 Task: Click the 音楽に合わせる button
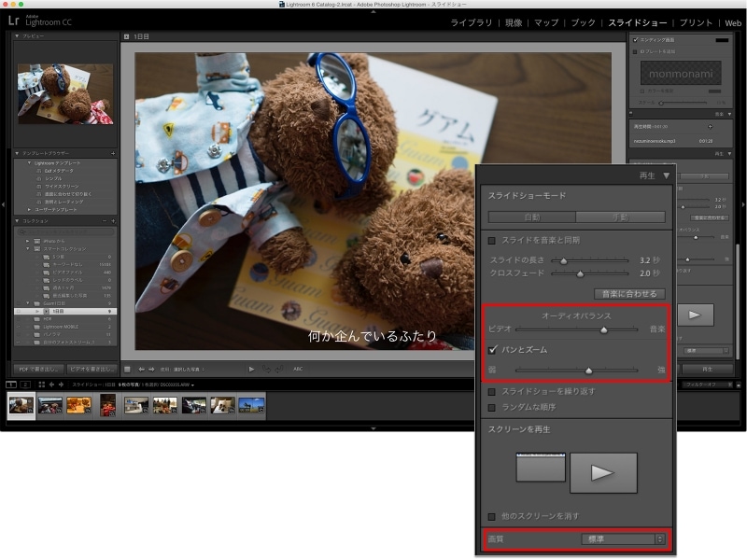click(x=628, y=293)
